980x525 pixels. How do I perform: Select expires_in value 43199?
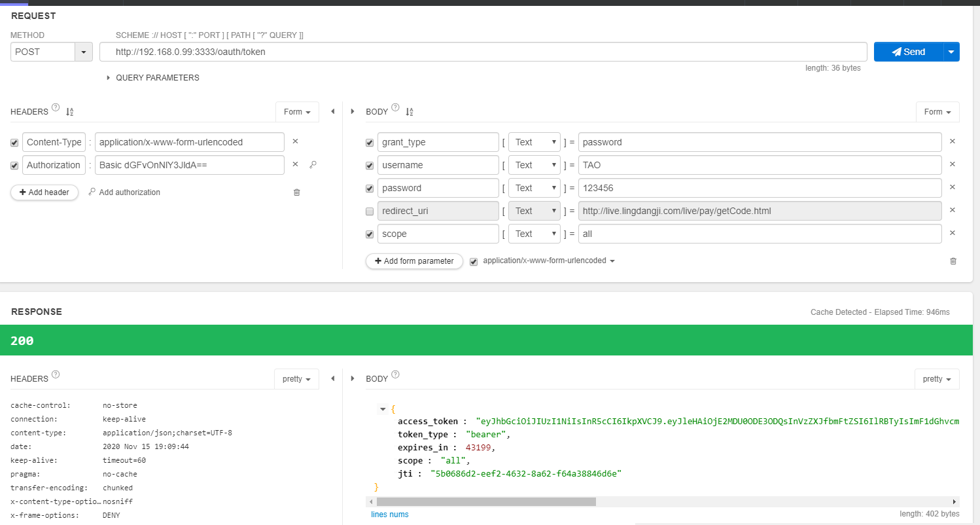pos(478,447)
